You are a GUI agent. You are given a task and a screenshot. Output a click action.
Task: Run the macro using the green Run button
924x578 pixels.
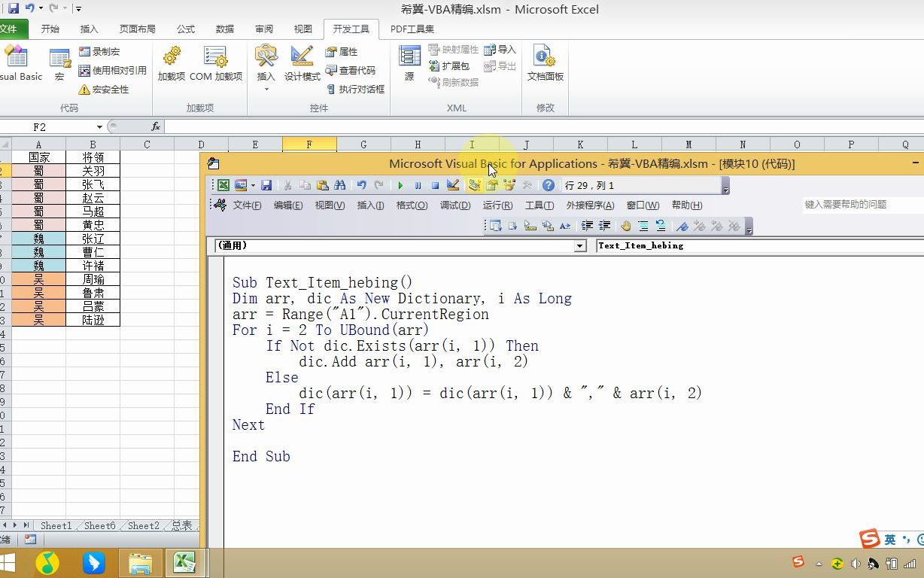(400, 185)
